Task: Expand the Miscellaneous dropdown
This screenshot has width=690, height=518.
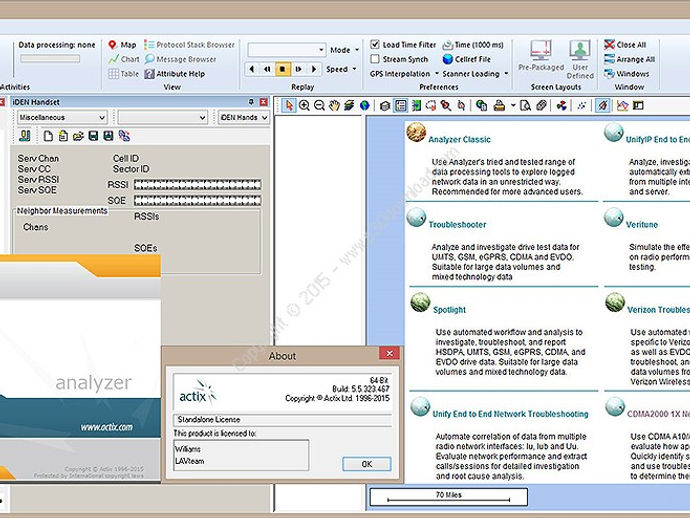Action: pos(62,118)
